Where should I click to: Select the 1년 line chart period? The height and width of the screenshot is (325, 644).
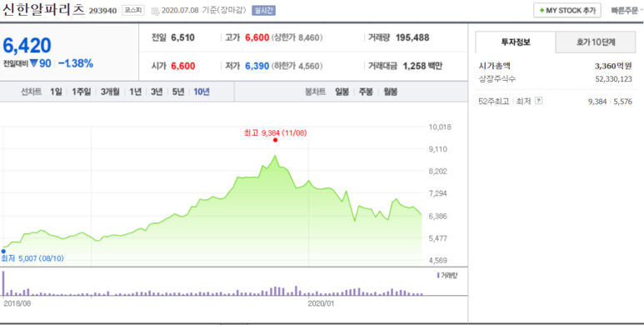(135, 92)
